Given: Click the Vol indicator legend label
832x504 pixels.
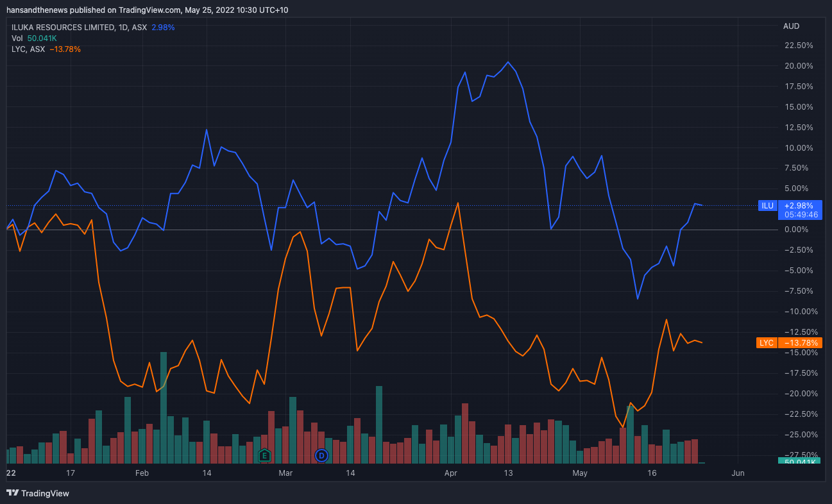Looking at the screenshot, I should pos(17,38).
